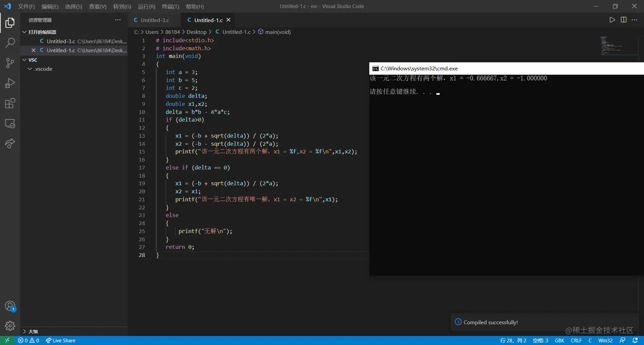Switch to the Untitled-3.c editor tab

tap(154, 20)
